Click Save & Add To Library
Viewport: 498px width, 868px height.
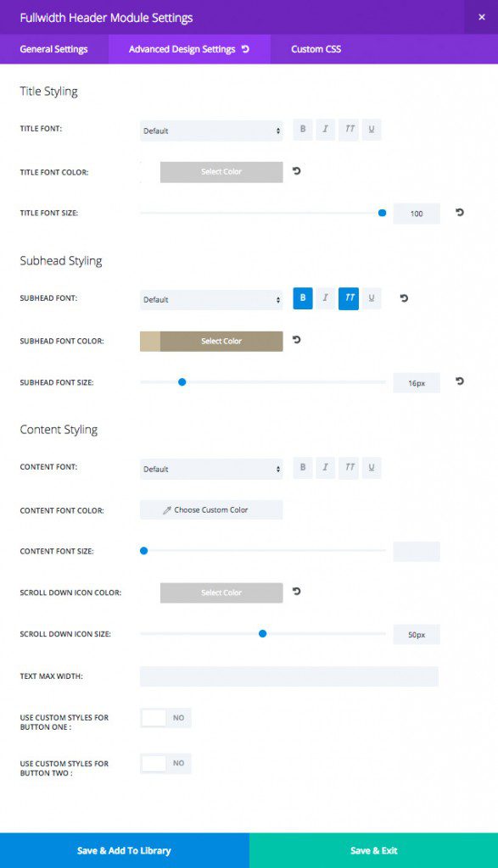point(124,850)
